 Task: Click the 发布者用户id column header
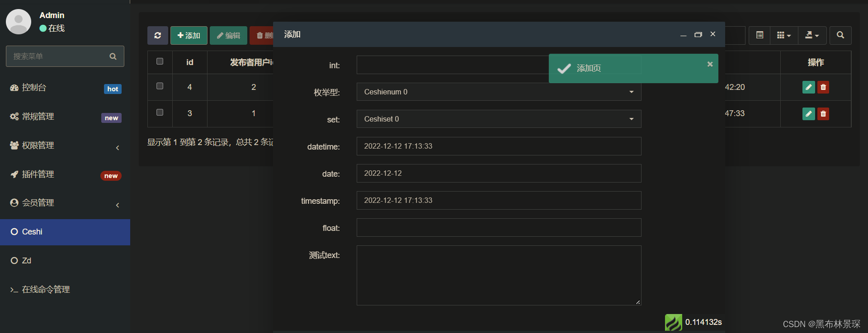click(251, 62)
